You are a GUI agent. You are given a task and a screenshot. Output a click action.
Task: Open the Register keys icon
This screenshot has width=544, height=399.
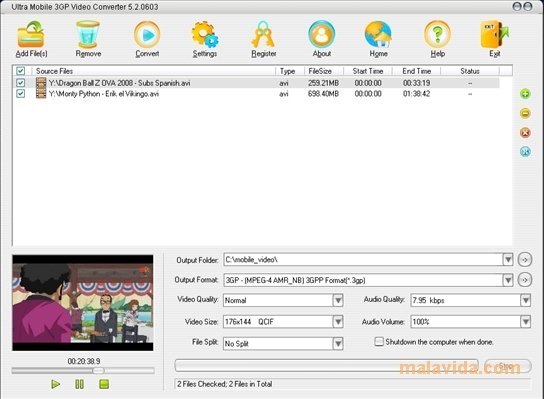(x=263, y=34)
